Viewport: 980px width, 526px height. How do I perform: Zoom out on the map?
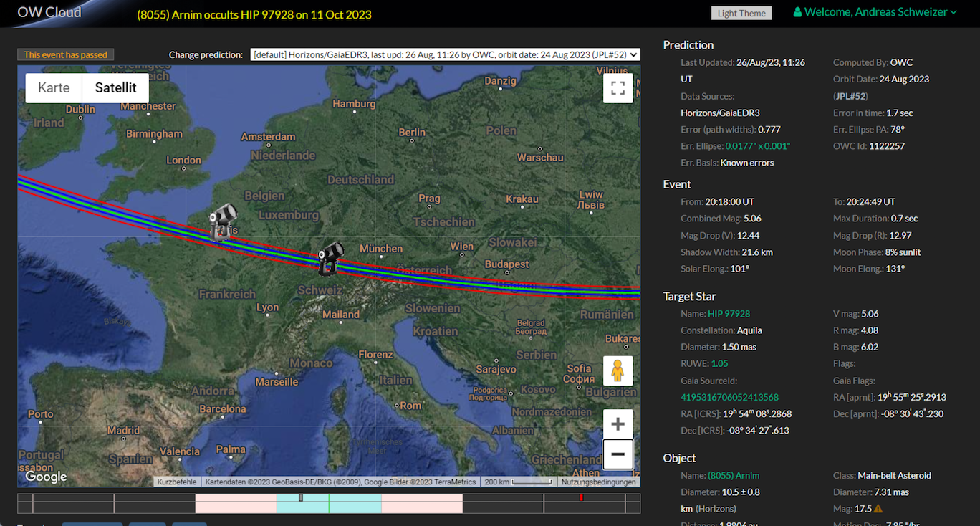(618, 454)
